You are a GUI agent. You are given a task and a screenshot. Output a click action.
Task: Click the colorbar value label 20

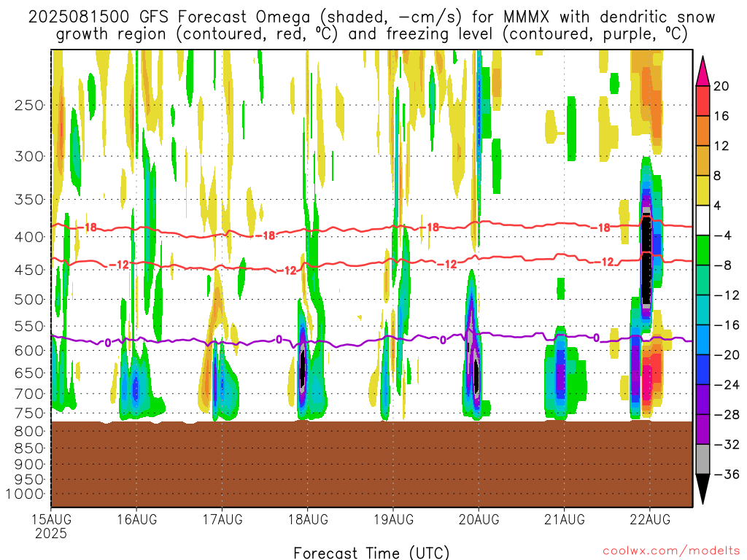click(x=721, y=86)
